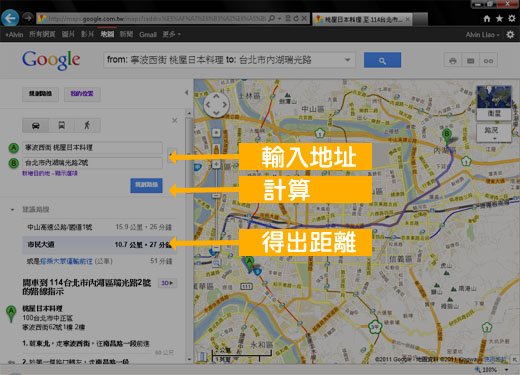Open the Favorites star icon
Image resolution: width=520 pixels, height=375 pixels.
(x=499, y=19)
